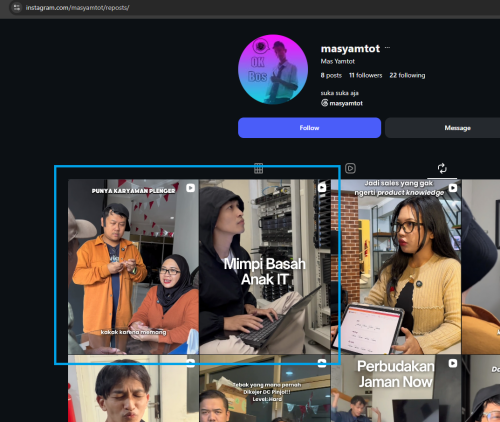Click reel icon on Jadi sales video
The height and width of the screenshot is (422, 500).
[453, 188]
